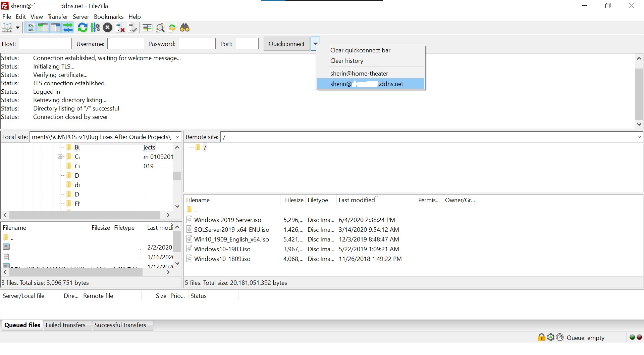
Task: Sort remote files by Permissions column
Action: pyautogui.click(x=429, y=200)
